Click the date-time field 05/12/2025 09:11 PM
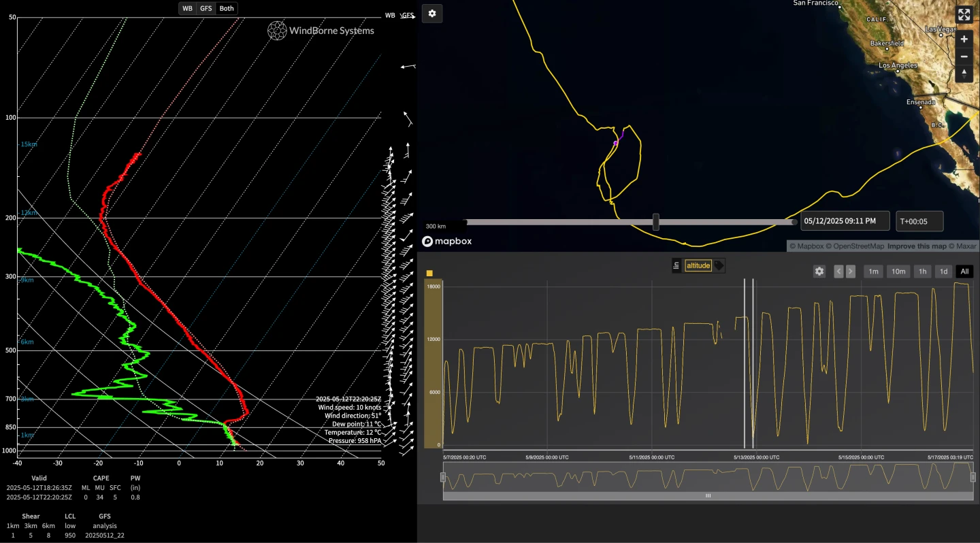Screen dimensions: 980x543 click(846, 220)
